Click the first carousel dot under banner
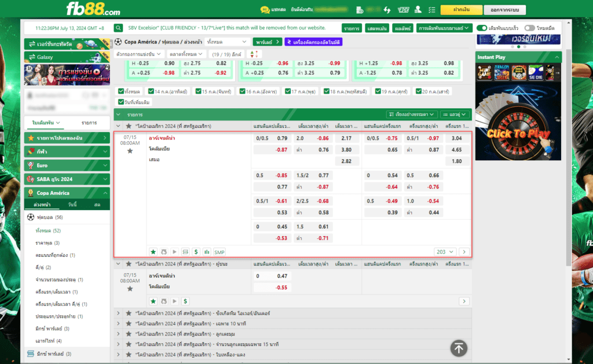Screen dimensions: 593x364 pos(513,47)
